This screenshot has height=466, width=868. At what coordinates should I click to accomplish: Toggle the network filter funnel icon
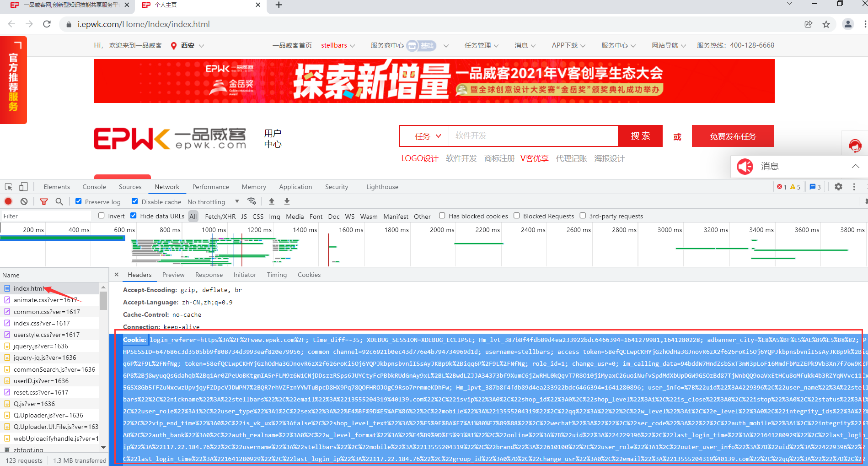pos(44,201)
